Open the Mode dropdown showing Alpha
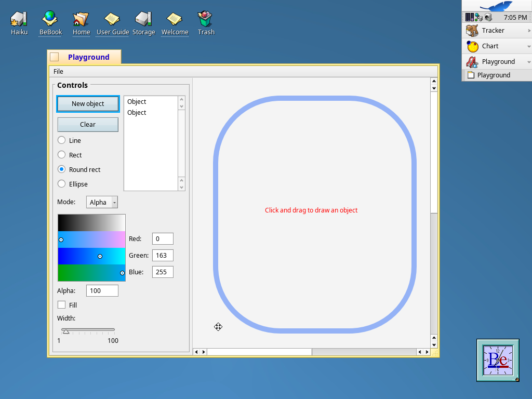The image size is (532, 399). tap(102, 202)
